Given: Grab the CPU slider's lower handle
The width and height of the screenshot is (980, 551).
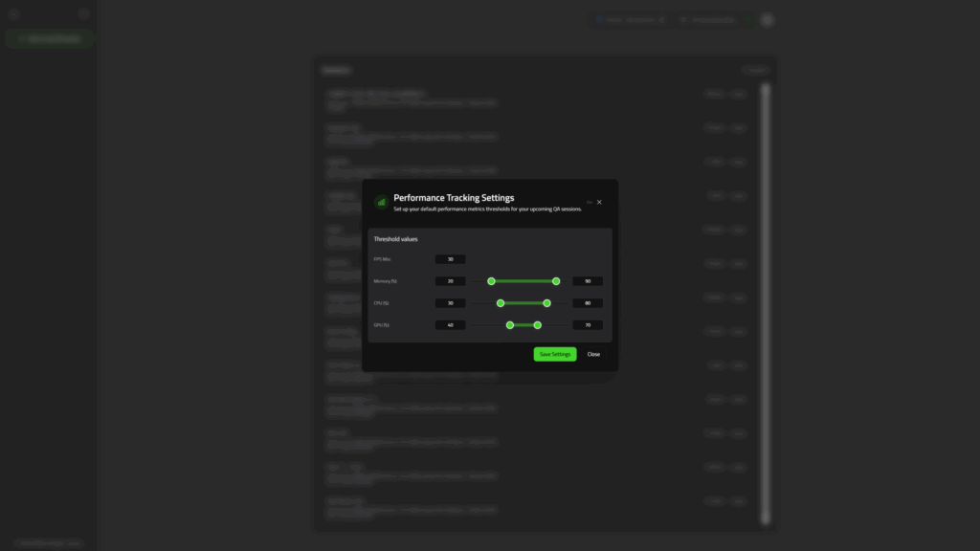Looking at the screenshot, I should point(501,303).
